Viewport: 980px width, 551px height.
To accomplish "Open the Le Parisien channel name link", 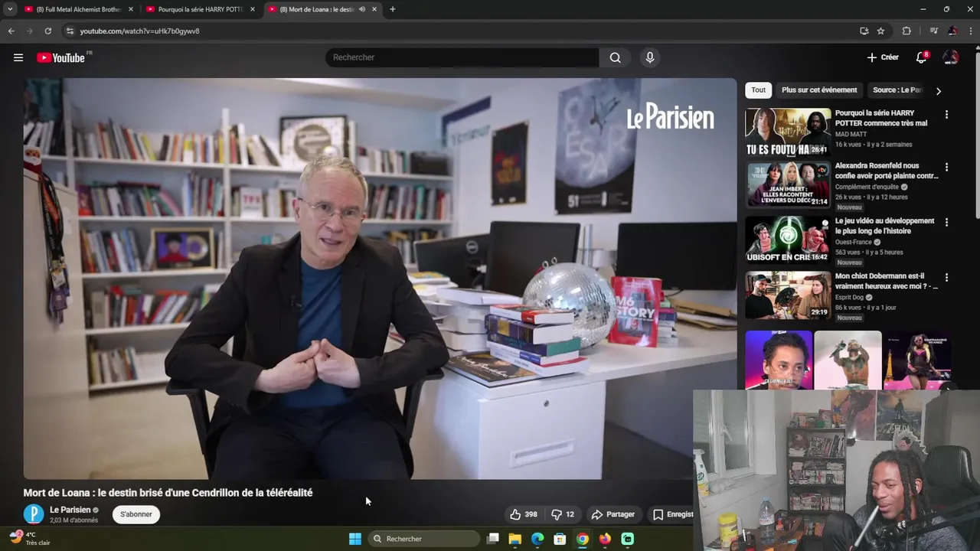I will [x=70, y=510].
